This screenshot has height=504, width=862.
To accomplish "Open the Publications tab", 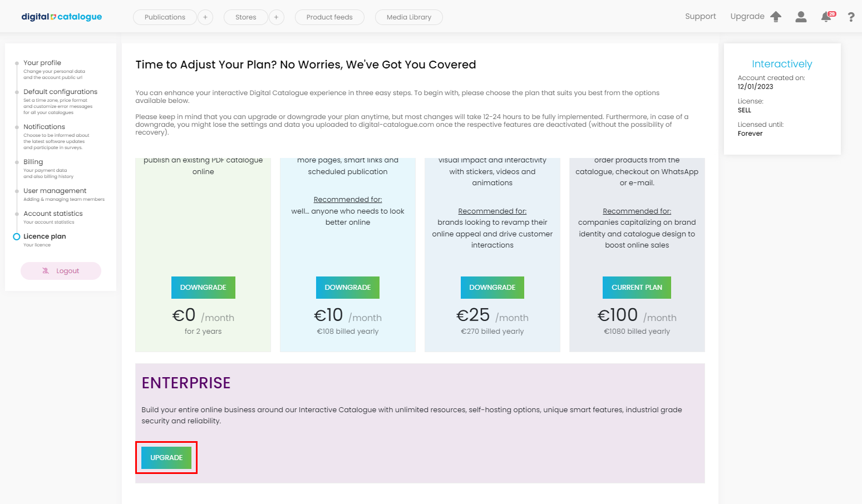I will tap(165, 17).
